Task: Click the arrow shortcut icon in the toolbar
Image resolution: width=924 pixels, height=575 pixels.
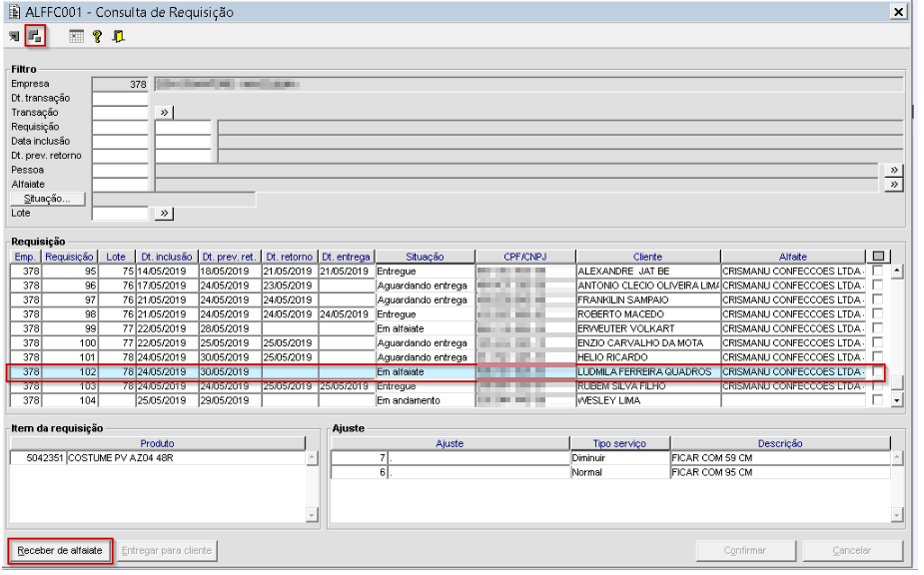Action: point(14,37)
